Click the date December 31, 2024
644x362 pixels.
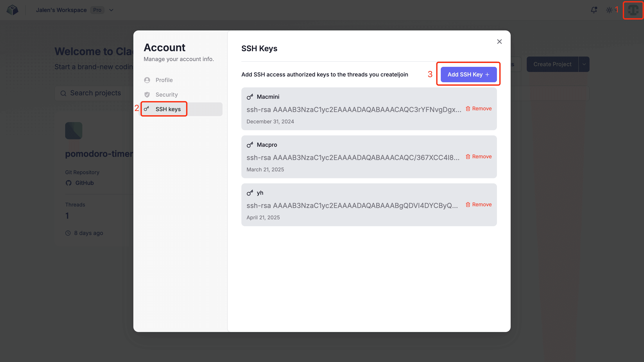[270, 121]
